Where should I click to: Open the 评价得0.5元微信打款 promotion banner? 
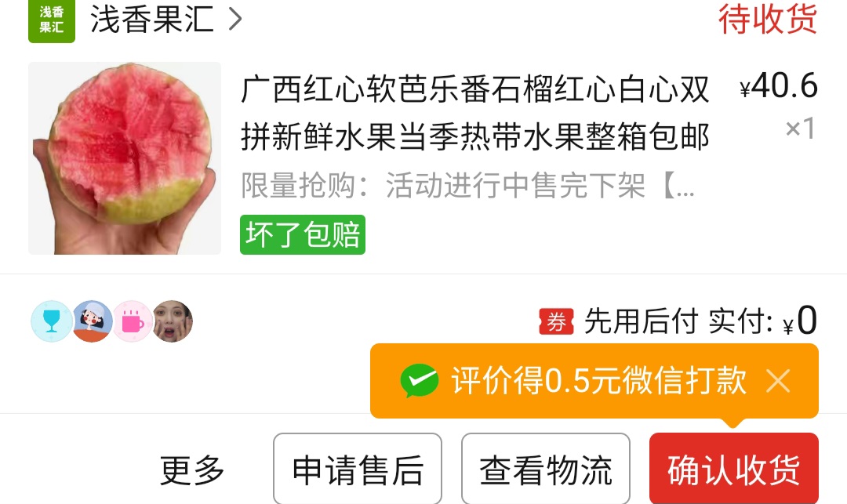point(594,381)
